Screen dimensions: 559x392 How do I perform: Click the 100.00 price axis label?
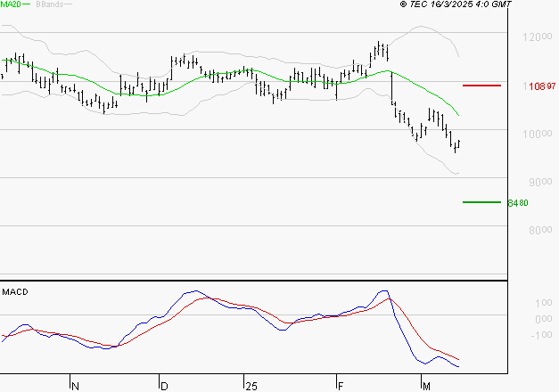[538, 134]
